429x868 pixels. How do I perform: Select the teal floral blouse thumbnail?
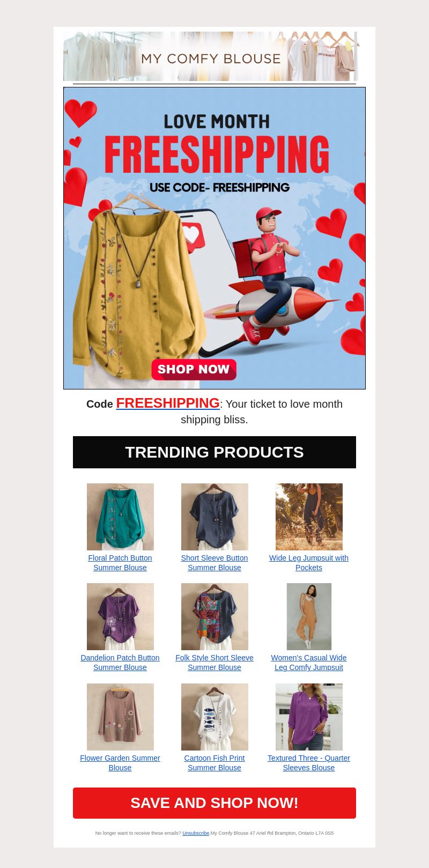point(120,517)
